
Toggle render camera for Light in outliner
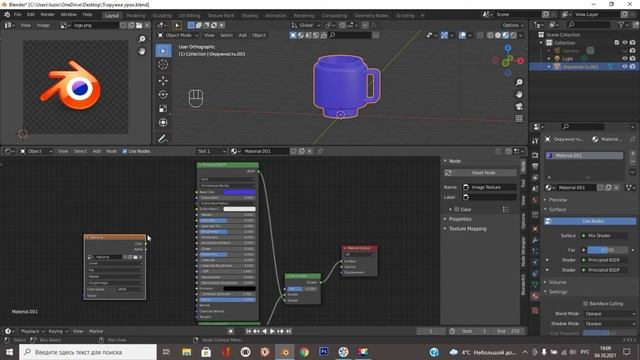pos(632,58)
